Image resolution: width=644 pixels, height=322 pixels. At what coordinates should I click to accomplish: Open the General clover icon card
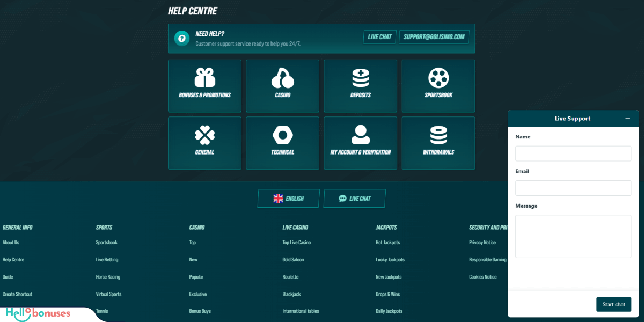click(204, 143)
